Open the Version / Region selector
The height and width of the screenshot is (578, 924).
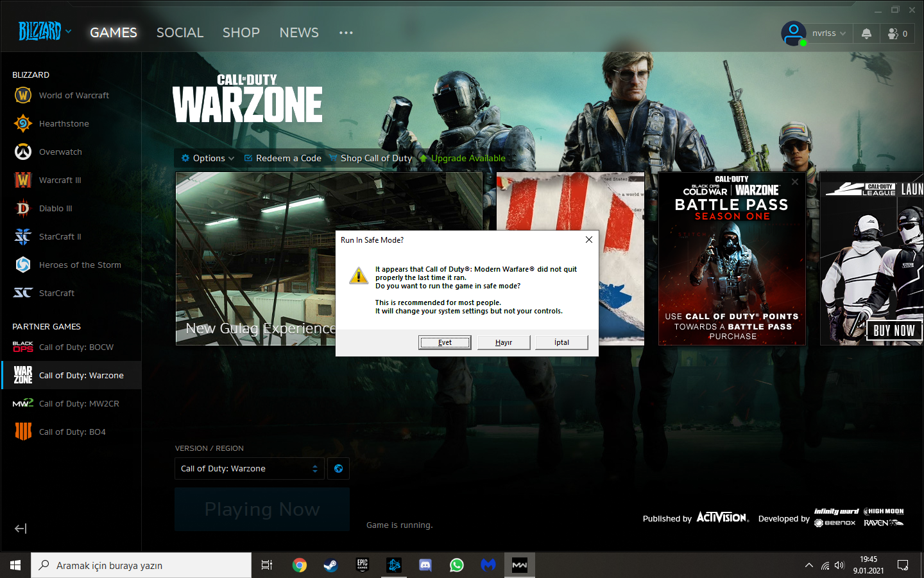(x=250, y=469)
